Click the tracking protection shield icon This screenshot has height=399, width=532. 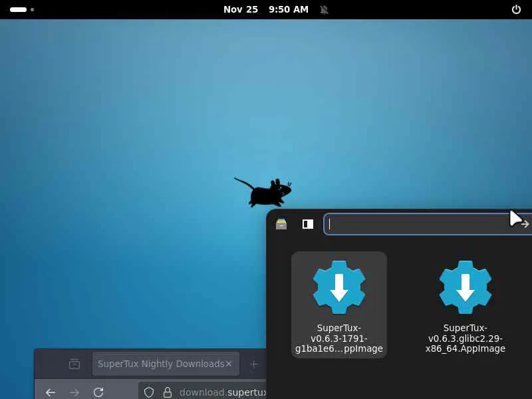149,392
